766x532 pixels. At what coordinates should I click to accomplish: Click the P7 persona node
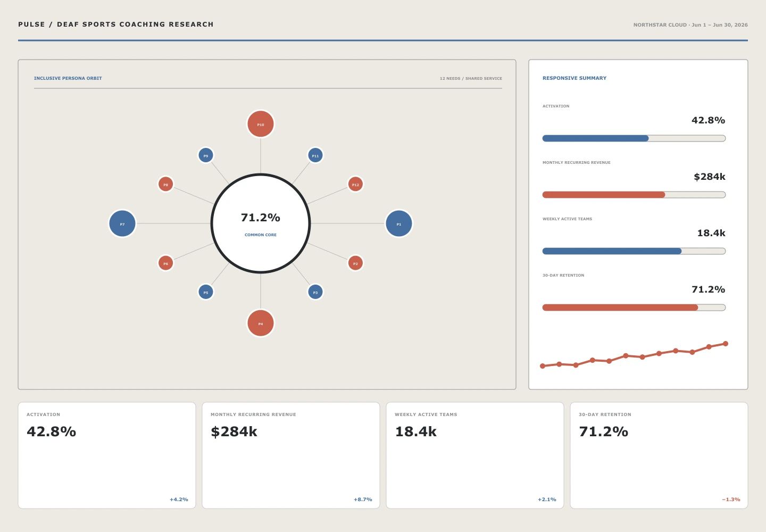(x=122, y=223)
